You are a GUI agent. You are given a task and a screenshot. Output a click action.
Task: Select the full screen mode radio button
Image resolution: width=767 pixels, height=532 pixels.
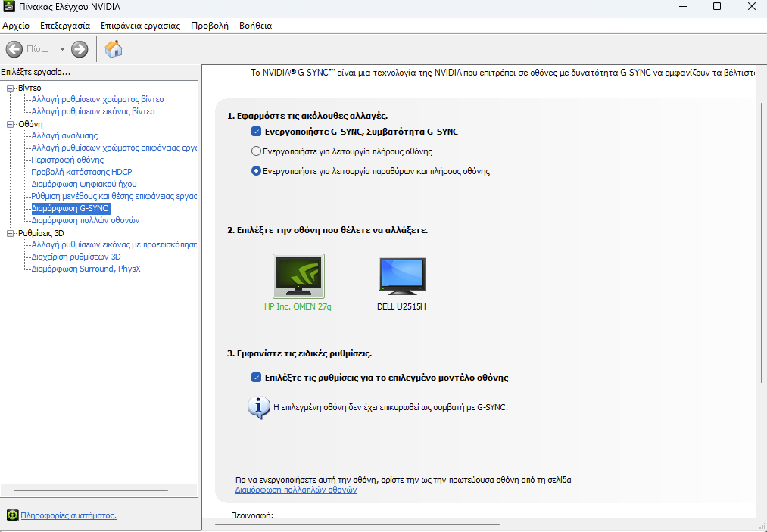[x=256, y=151]
